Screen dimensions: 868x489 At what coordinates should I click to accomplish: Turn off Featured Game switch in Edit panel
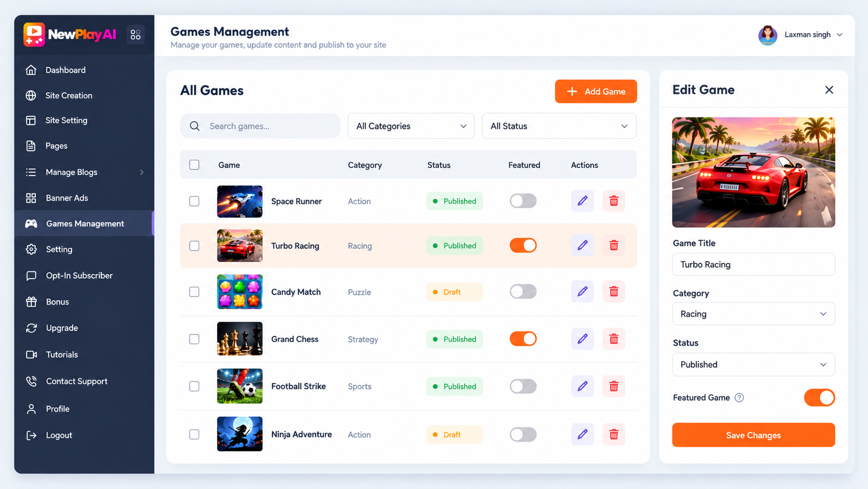coord(819,398)
